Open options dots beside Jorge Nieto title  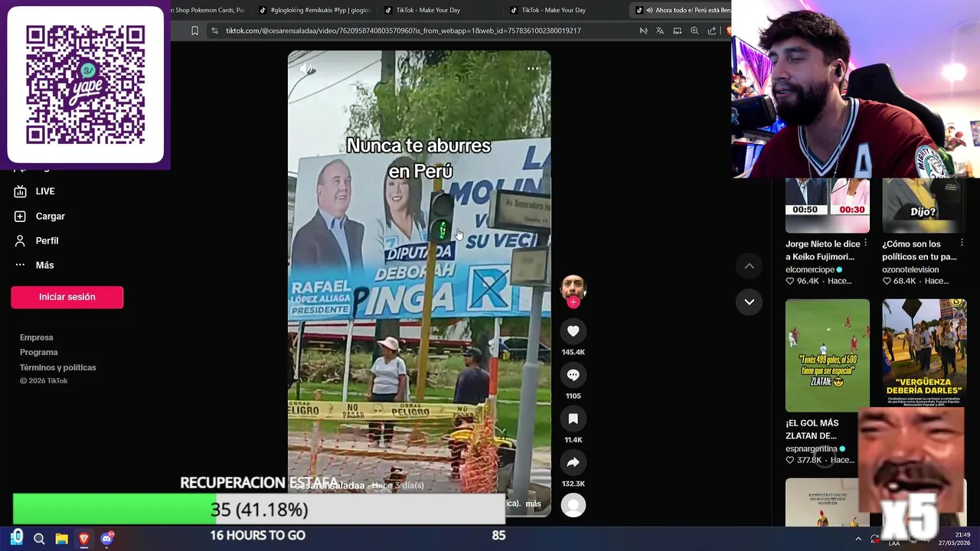865,243
